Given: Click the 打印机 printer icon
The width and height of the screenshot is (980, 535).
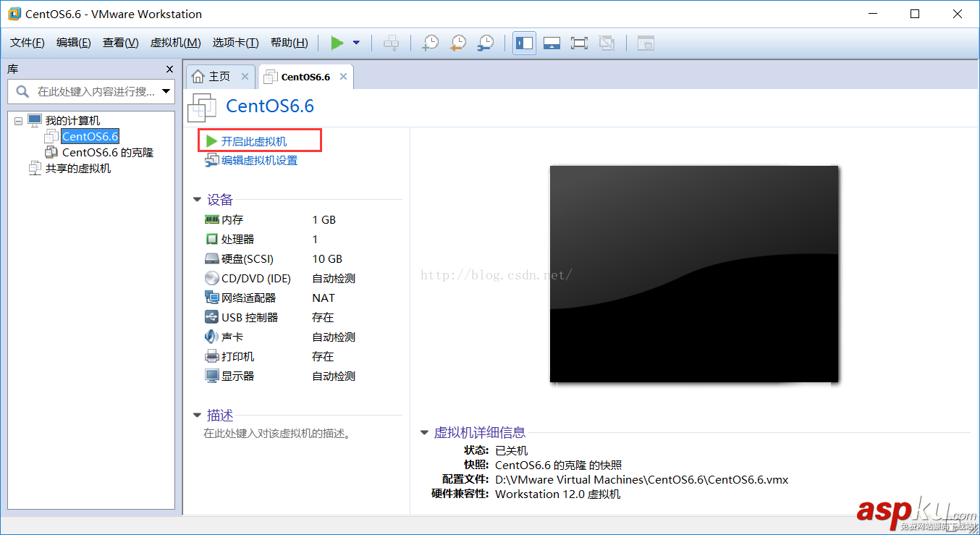Looking at the screenshot, I should 211,356.
